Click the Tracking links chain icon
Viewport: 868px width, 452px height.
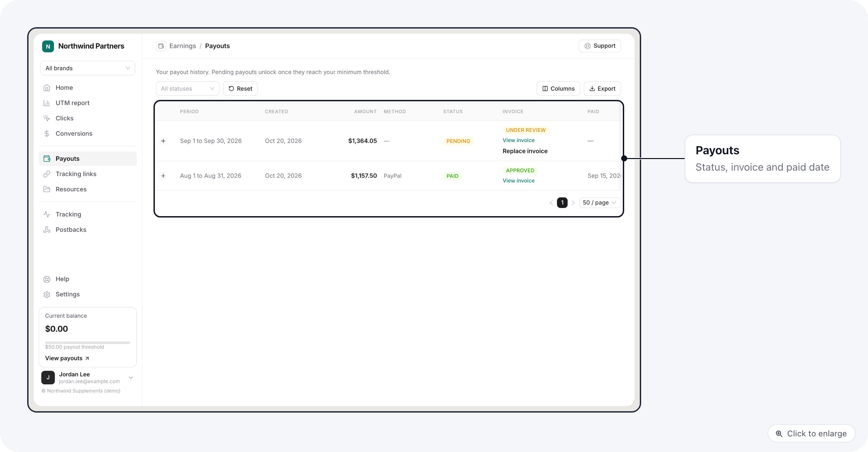pyautogui.click(x=47, y=174)
